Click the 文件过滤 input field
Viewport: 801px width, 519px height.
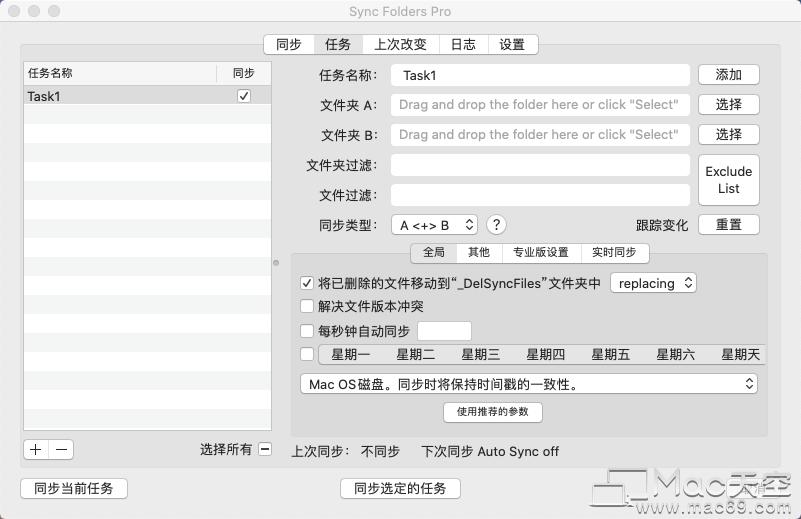point(540,195)
